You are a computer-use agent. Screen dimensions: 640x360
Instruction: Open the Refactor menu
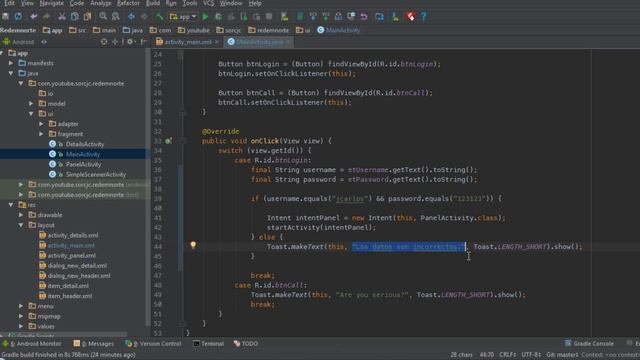coord(128,3)
